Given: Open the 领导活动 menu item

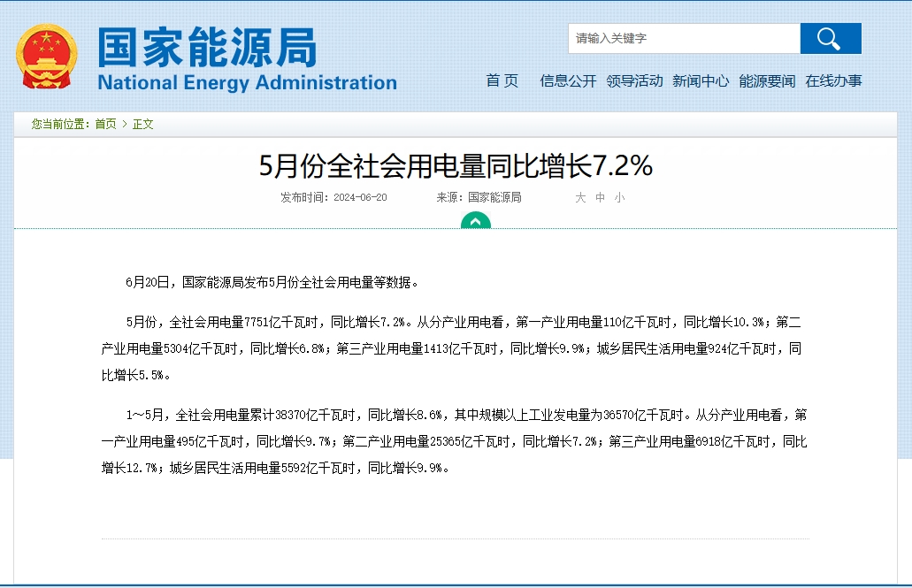Looking at the screenshot, I should (x=634, y=80).
